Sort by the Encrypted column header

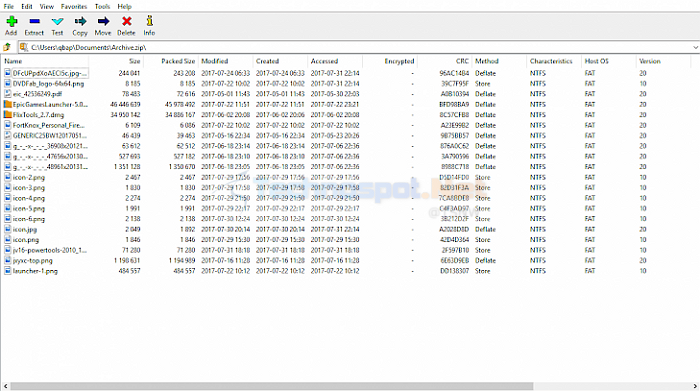coord(399,61)
